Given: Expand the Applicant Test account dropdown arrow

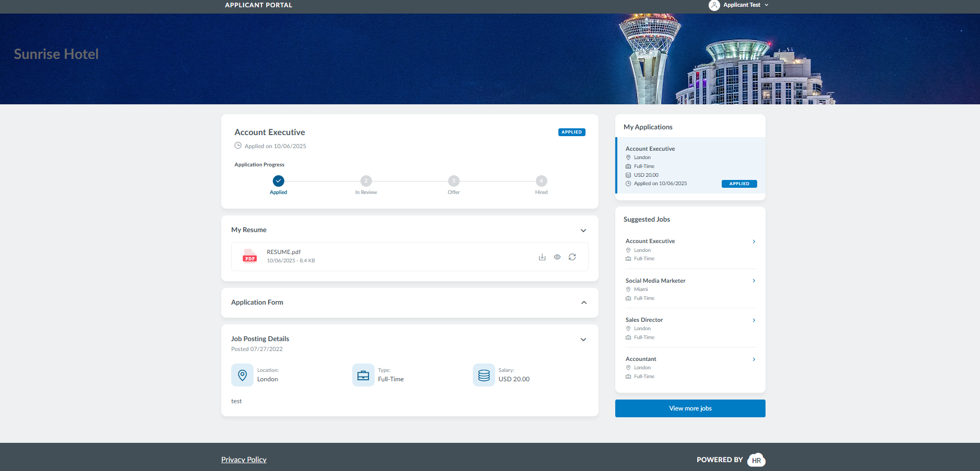Looking at the screenshot, I should [x=767, y=5].
